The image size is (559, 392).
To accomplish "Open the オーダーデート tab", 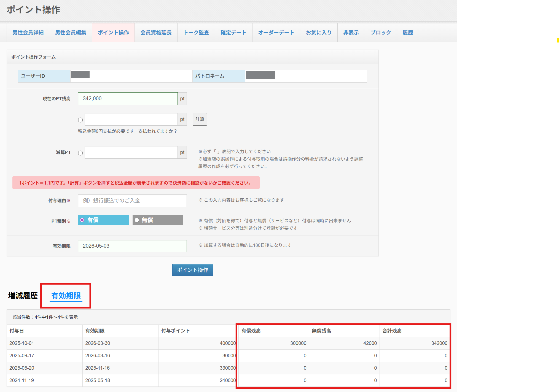I will (276, 33).
